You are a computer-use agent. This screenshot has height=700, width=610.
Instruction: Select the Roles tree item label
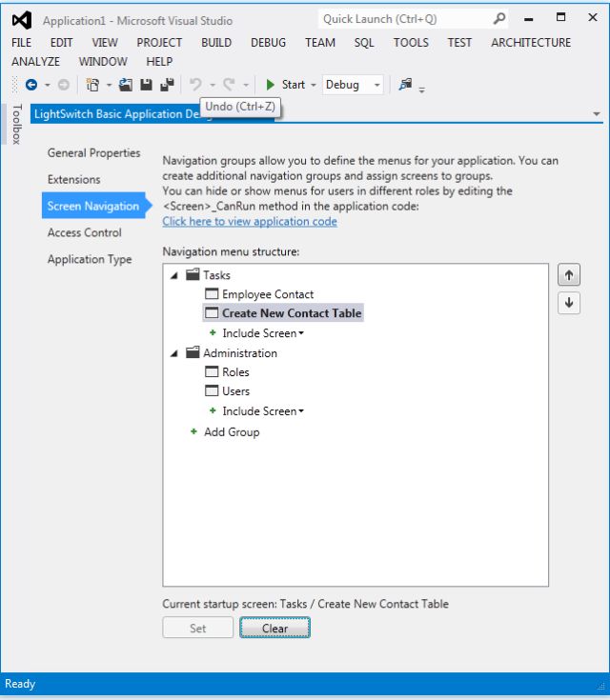pyautogui.click(x=235, y=371)
